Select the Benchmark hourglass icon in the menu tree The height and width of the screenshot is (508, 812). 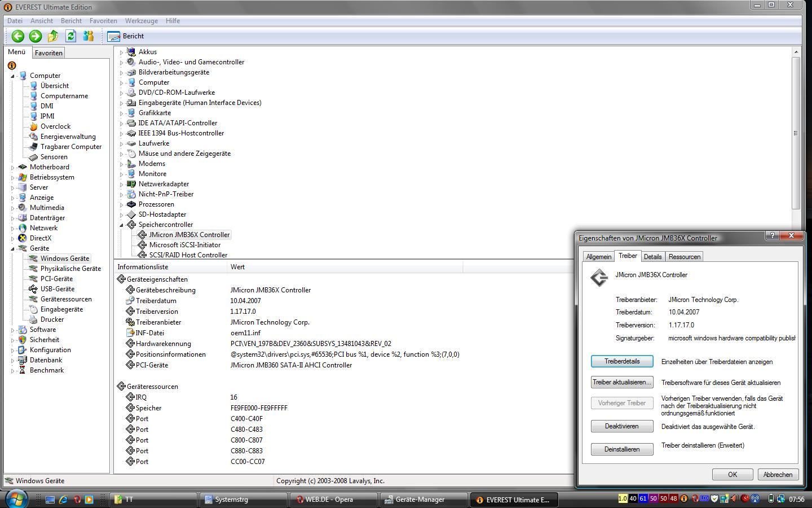[x=23, y=370]
